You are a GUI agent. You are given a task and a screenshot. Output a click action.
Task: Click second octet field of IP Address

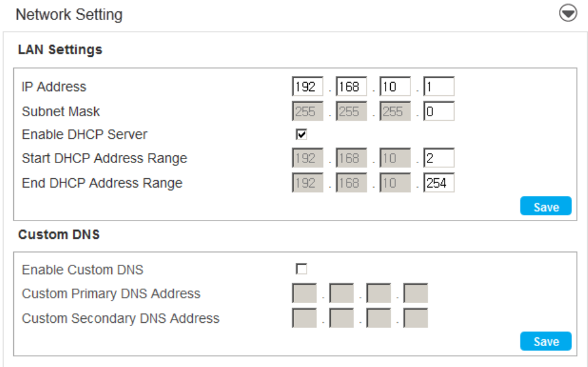352,87
